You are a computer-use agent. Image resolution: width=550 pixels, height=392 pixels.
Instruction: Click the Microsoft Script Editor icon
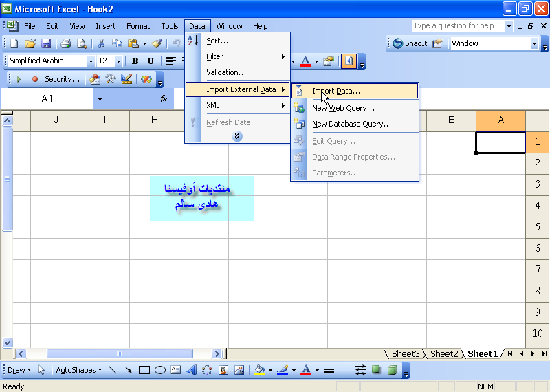[x=146, y=79]
